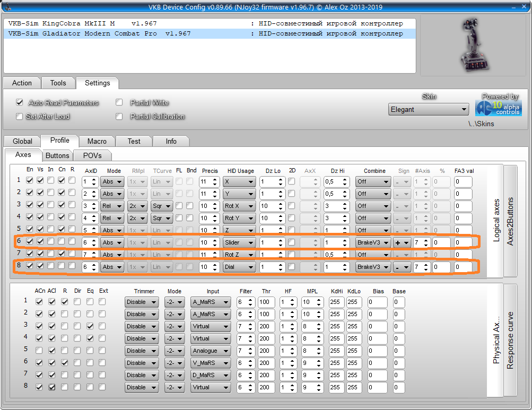Toggle ACn checkbox for physical axis 5

coord(39,350)
